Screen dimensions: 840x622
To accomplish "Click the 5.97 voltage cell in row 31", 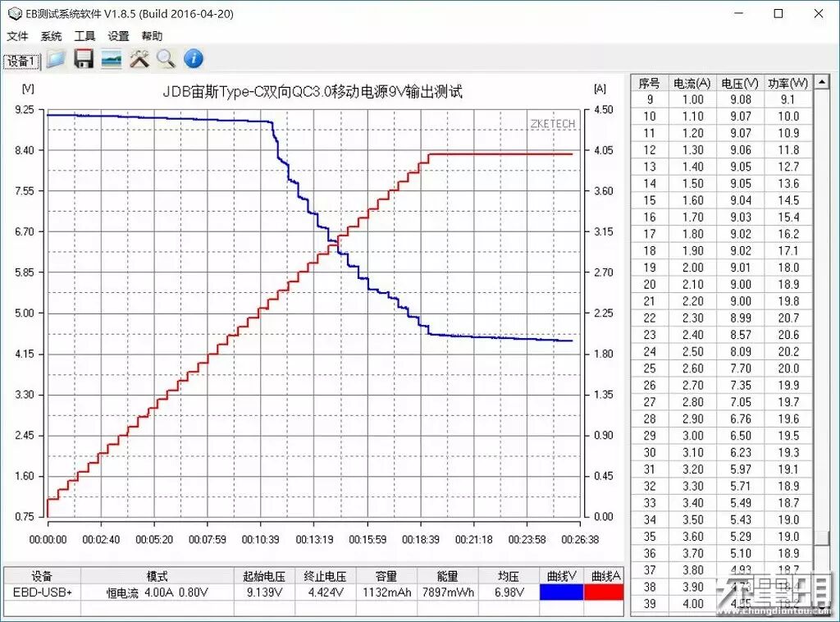I will (x=741, y=469).
